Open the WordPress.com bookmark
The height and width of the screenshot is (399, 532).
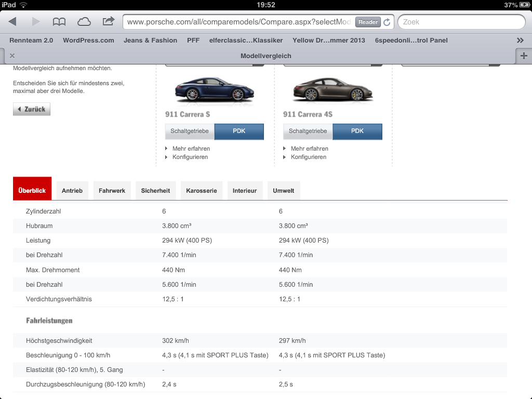coord(88,41)
